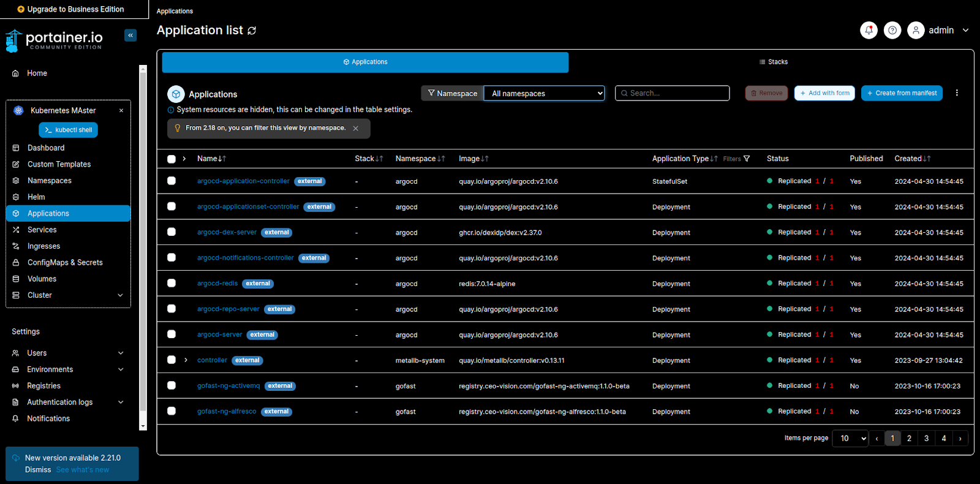Go to page 3 of results
980x484 pixels.
tap(926, 439)
